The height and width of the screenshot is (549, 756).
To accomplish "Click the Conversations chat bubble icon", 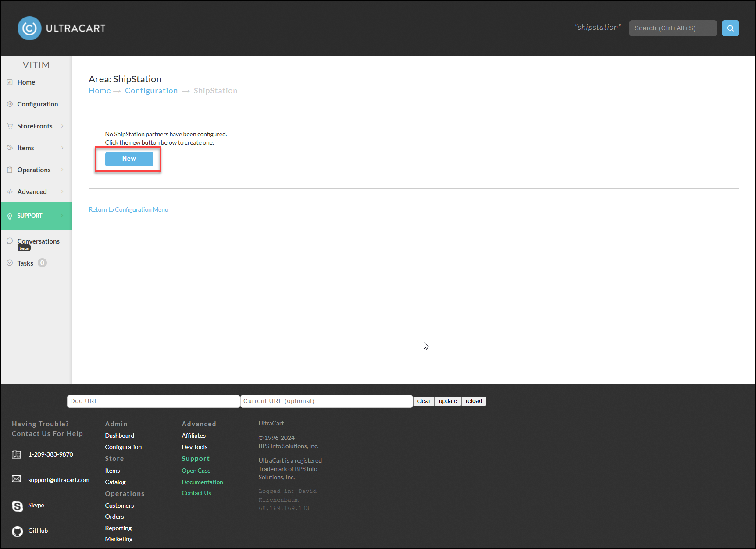I will click(10, 241).
